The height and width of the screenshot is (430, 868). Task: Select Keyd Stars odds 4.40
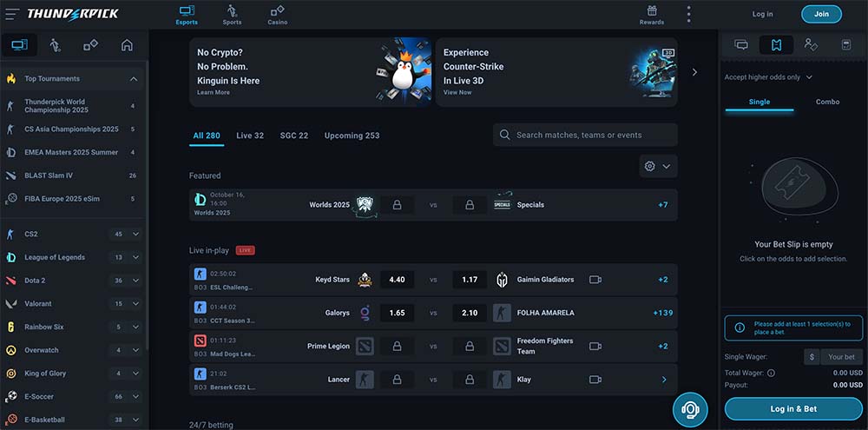[x=397, y=280]
